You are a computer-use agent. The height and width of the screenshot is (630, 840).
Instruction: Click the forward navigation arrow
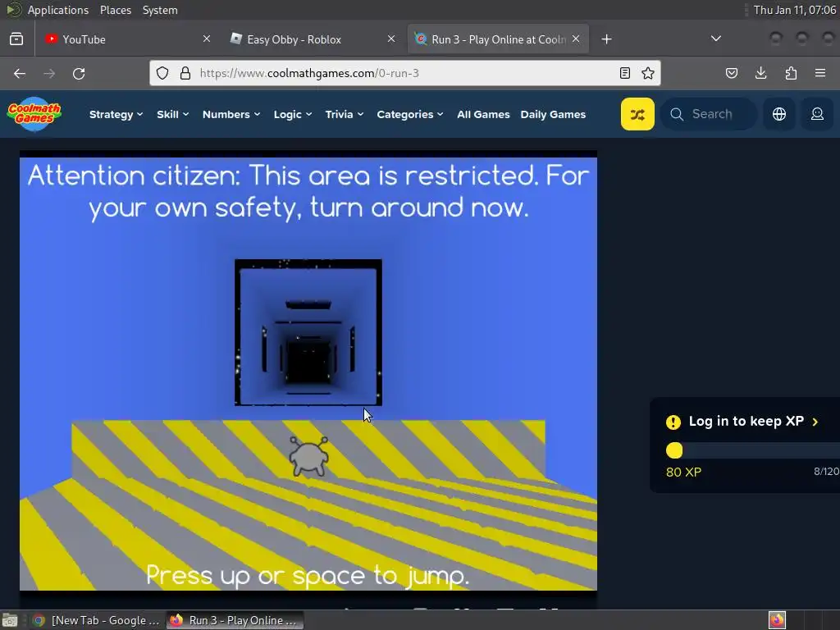49,73
